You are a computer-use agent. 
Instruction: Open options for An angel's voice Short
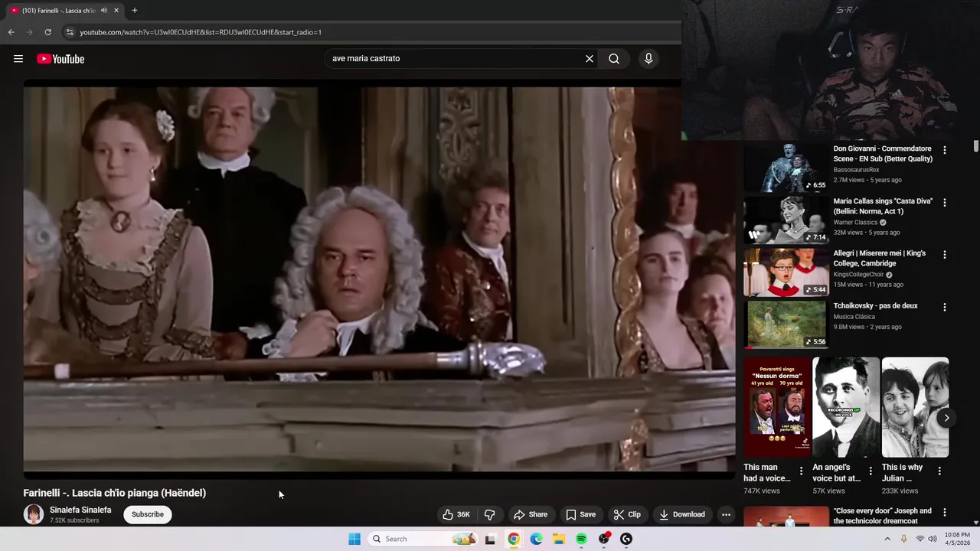coord(870,471)
